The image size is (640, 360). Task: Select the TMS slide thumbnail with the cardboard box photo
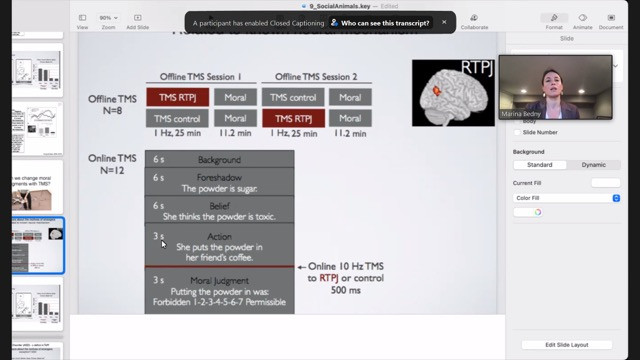(x=38, y=187)
